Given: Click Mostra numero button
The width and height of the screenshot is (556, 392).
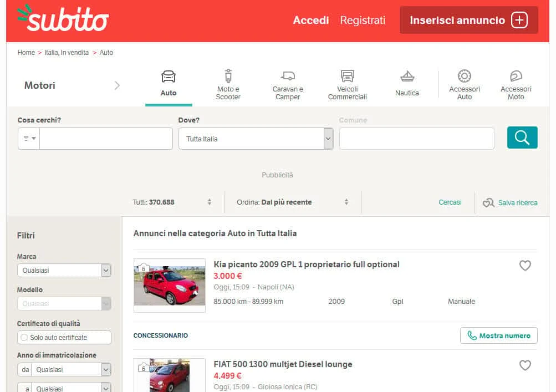Looking at the screenshot, I should 498,335.
